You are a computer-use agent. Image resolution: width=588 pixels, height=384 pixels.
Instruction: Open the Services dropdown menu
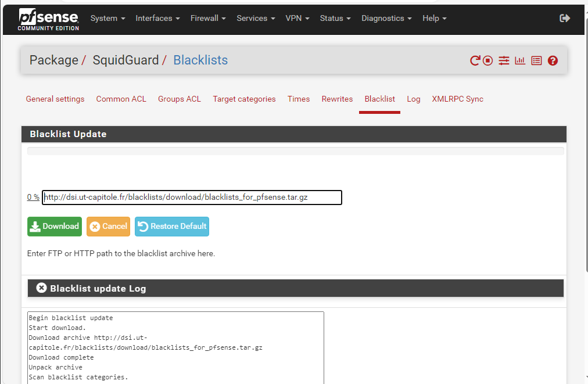(x=256, y=19)
